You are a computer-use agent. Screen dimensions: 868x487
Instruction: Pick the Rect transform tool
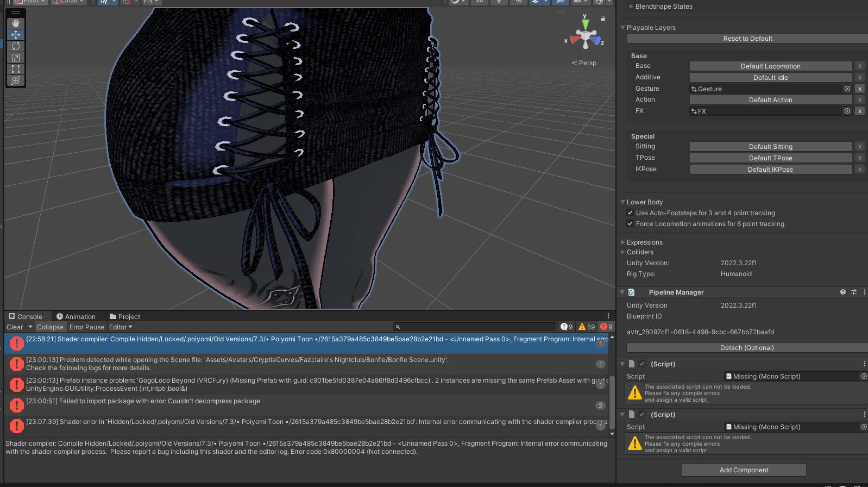[x=16, y=69]
